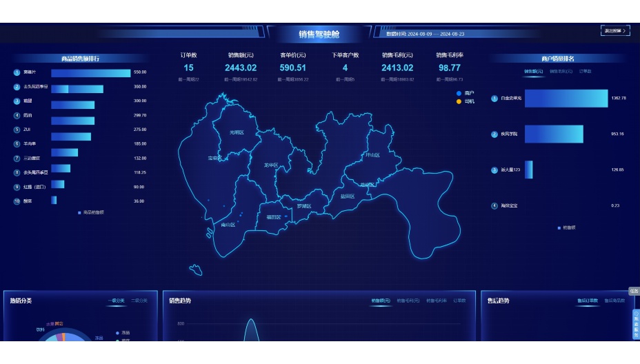Click the 销售毛利(元) value 2413.02
The height and width of the screenshot is (364, 640).
(x=397, y=68)
